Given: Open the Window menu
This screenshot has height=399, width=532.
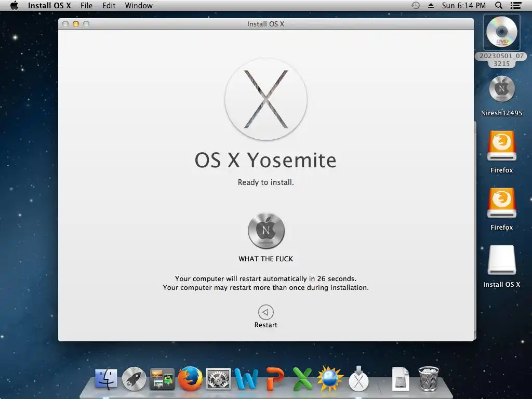Looking at the screenshot, I should click(x=138, y=5).
